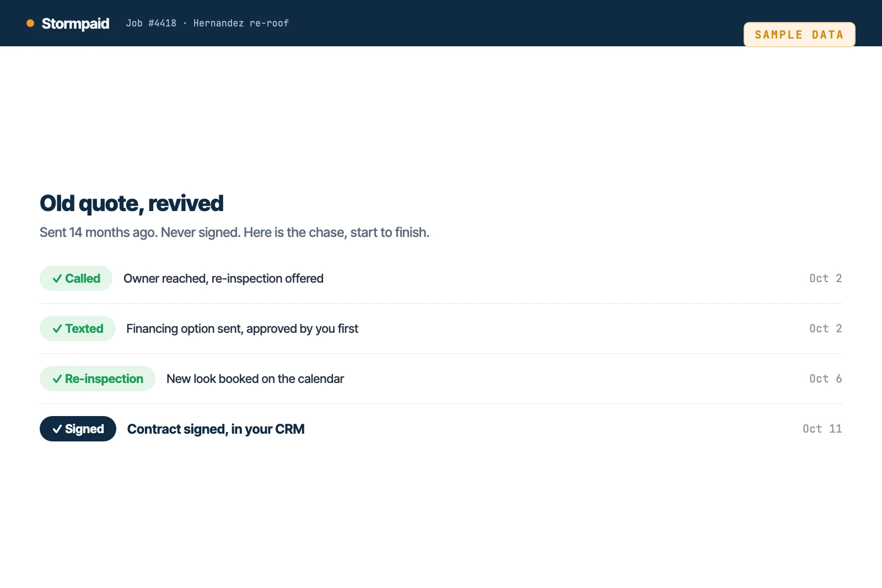882x588 pixels.
Task: Click the dark Signed status pill
Action: click(78, 429)
